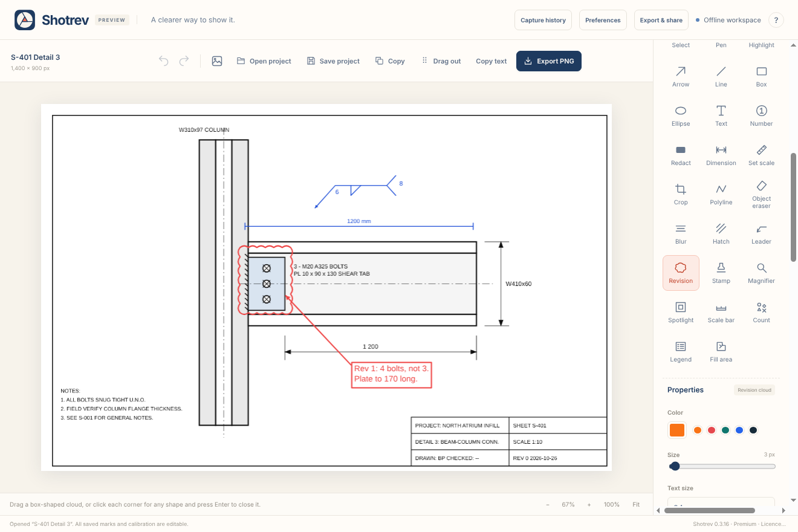798x532 pixels.
Task: Click the undo arrow
Action: click(163, 61)
